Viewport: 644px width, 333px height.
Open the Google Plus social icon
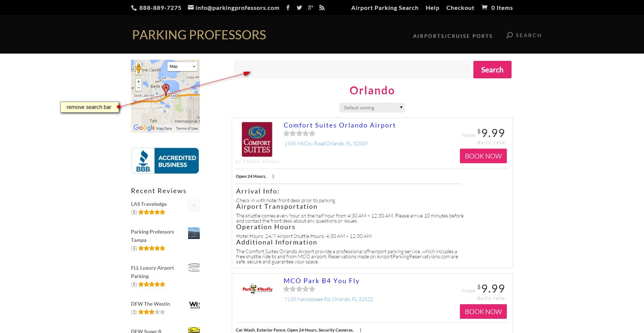point(310,8)
